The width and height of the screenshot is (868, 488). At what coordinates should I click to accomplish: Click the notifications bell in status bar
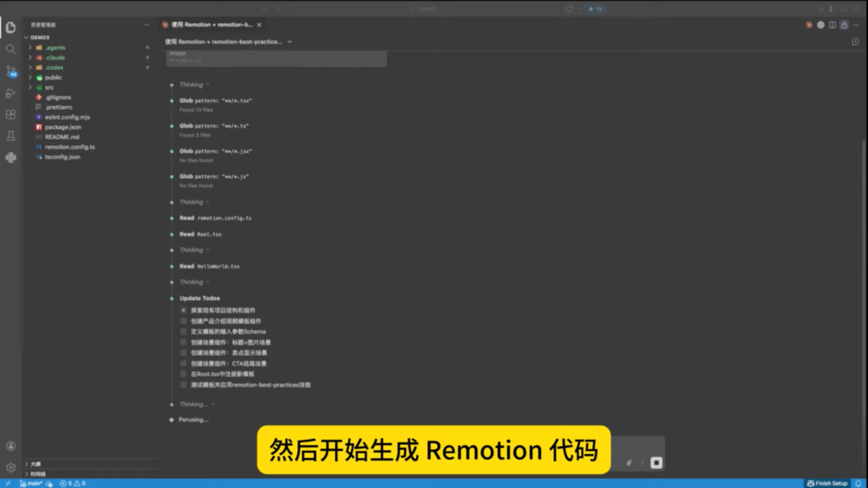(859, 484)
